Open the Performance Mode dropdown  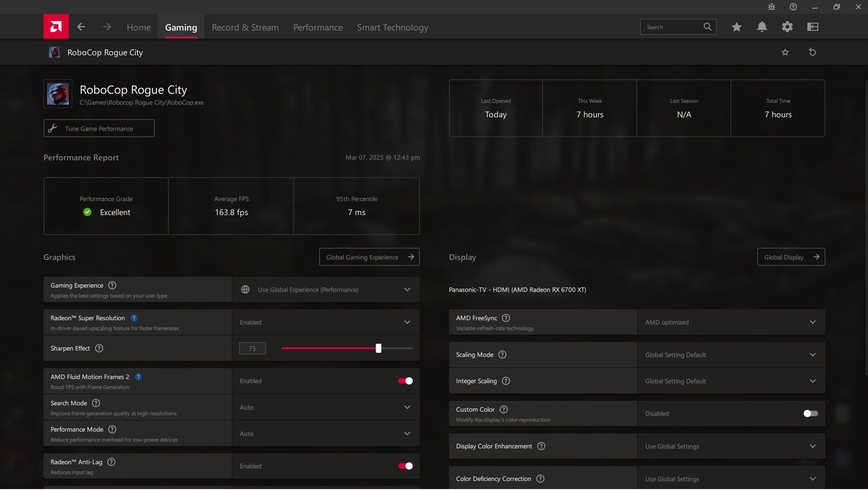coord(326,433)
